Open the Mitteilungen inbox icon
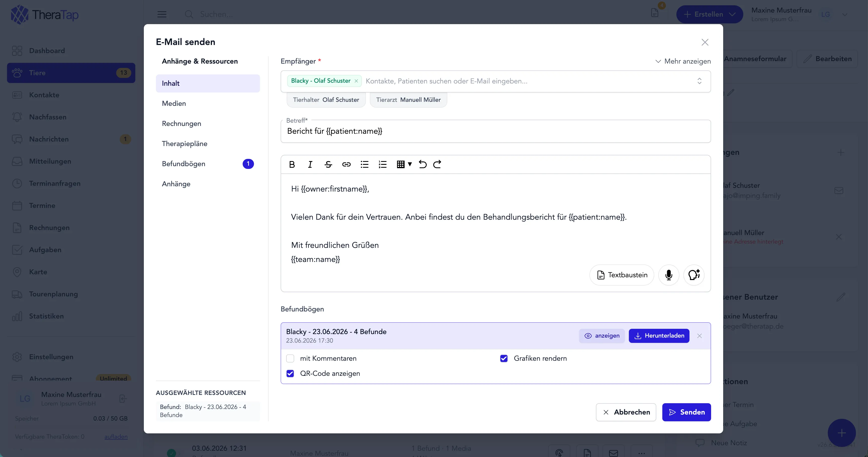The height and width of the screenshot is (457, 868). (x=17, y=161)
